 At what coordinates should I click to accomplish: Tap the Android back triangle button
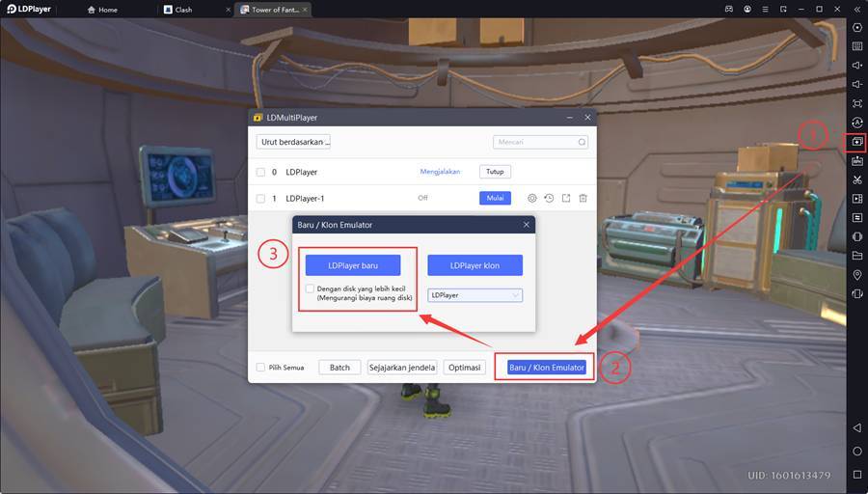pyautogui.click(x=857, y=428)
